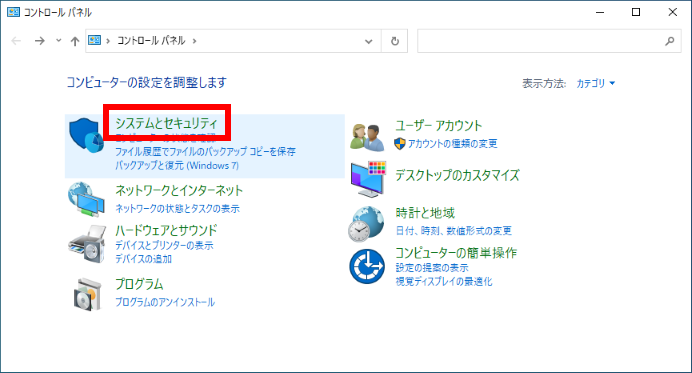Open the デスクトップのカスタマイズ heading link
Image resolution: width=692 pixels, height=373 pixels.
pyautogui.click(x=457, y=175)
